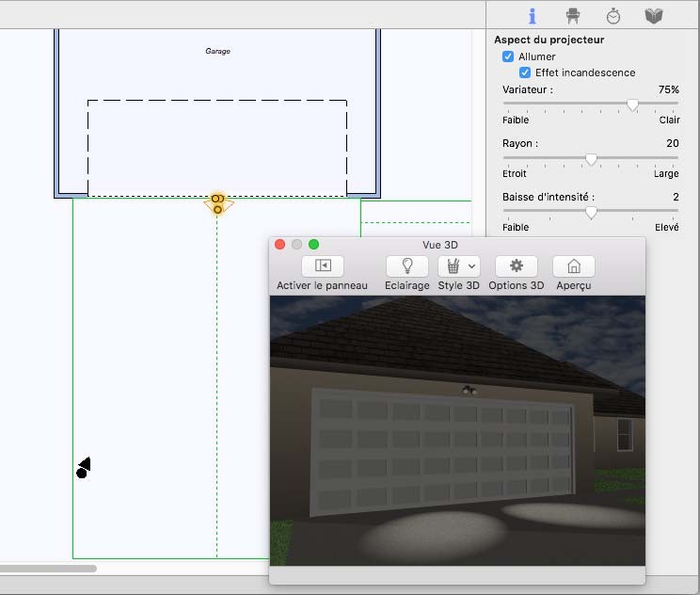
Task: Click the Eclairage lightbulb button
Action: coord(407,266)
